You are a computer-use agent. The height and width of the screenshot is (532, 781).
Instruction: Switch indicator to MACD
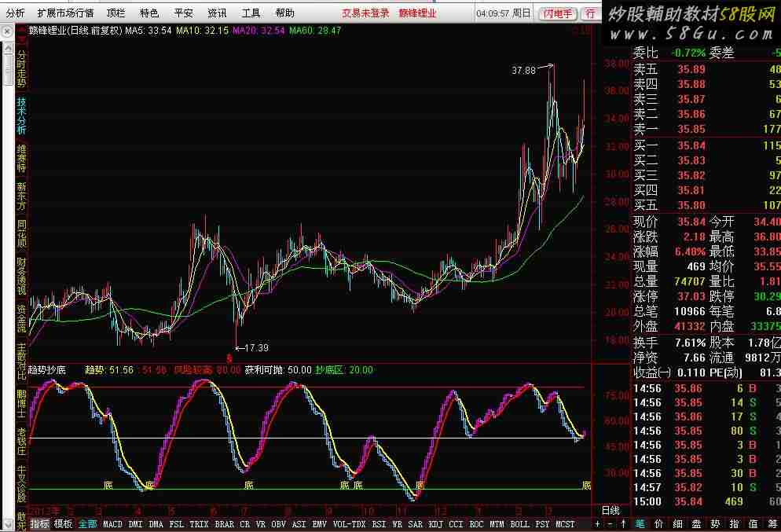112,524
